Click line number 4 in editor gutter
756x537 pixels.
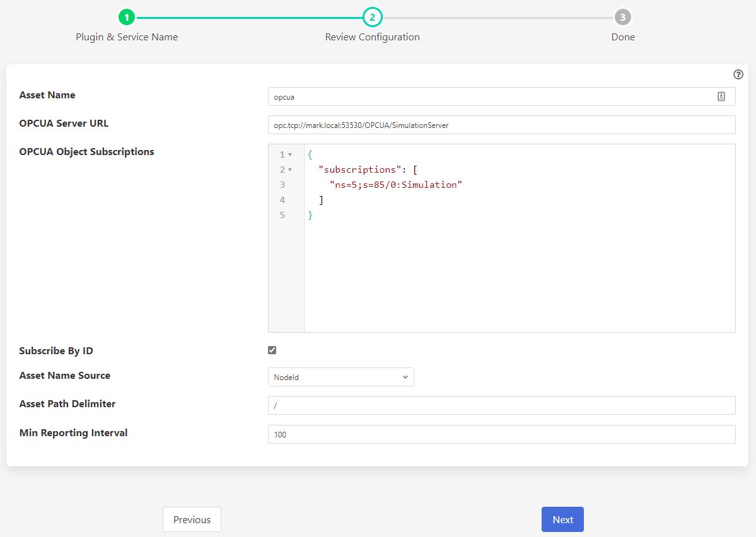282,200
